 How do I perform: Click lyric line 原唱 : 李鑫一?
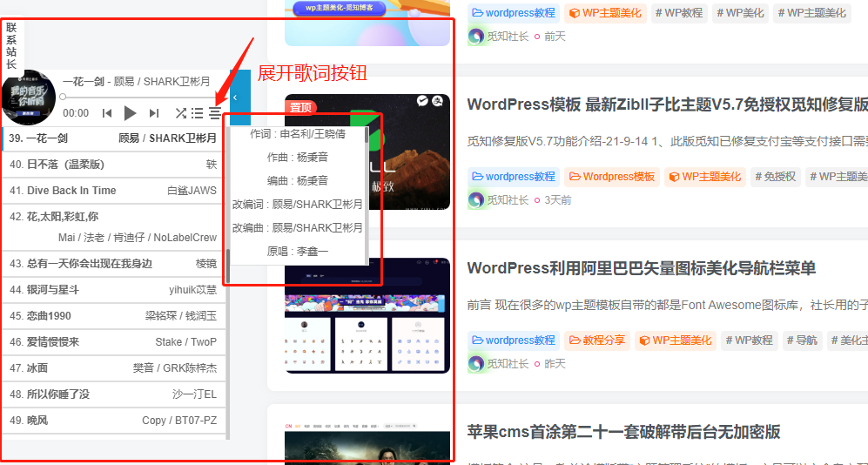[298, 252]
